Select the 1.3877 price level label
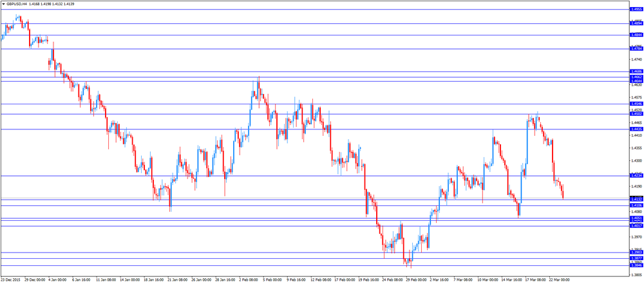 pyautogui.click(x=636, y=258)
